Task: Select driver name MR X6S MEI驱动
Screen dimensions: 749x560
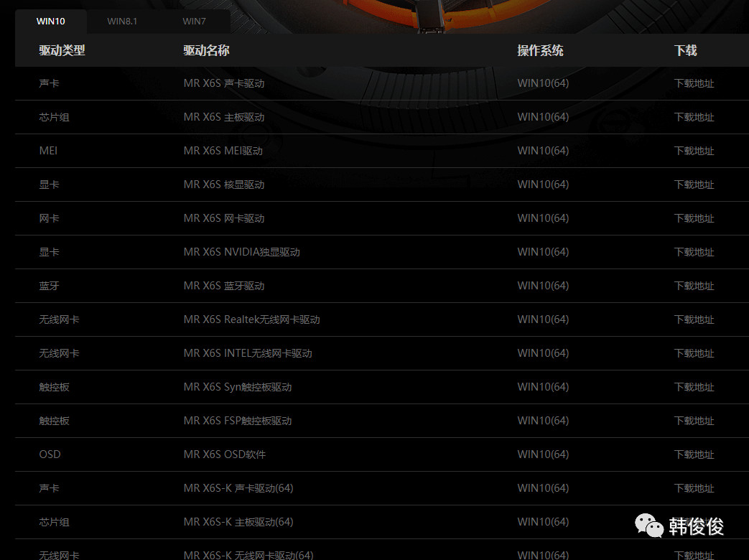Action: pos(223,151)
